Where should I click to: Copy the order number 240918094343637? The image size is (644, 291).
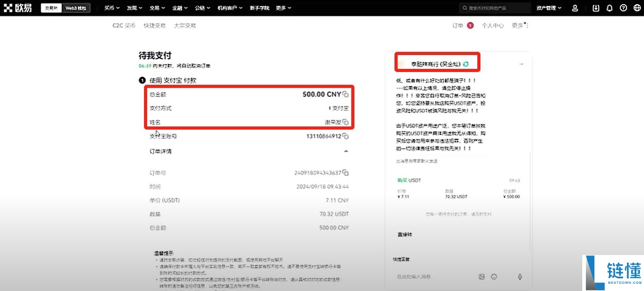pos(346,173)
